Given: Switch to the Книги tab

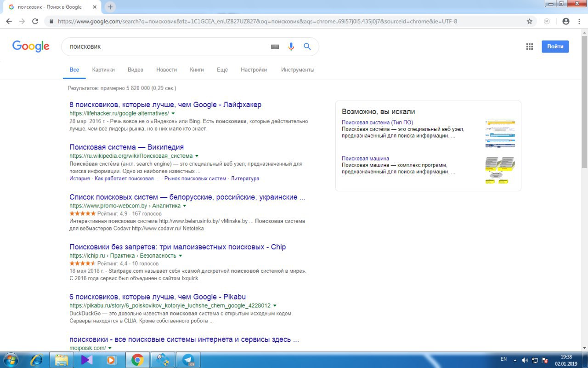Looking at the screenshot, I should coord(197,70).
